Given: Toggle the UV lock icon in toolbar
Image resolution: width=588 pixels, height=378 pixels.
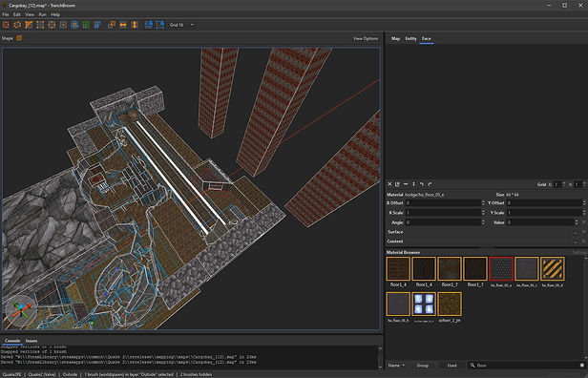Looking at the screenshot, I should (160, 25).
